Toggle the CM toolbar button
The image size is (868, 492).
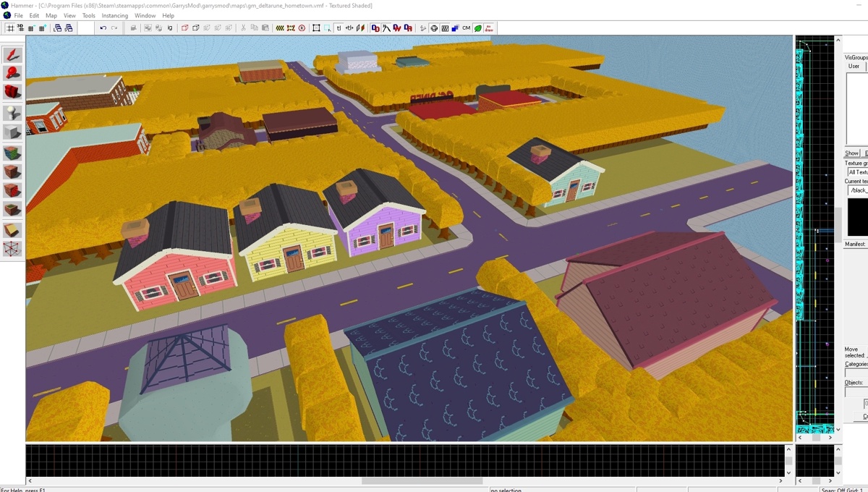coord(466,28)
